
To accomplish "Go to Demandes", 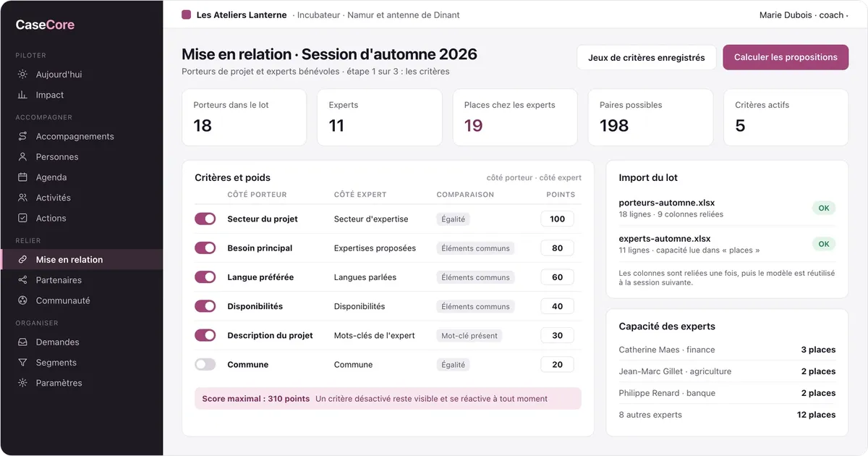I will click(x=82, y=342).
